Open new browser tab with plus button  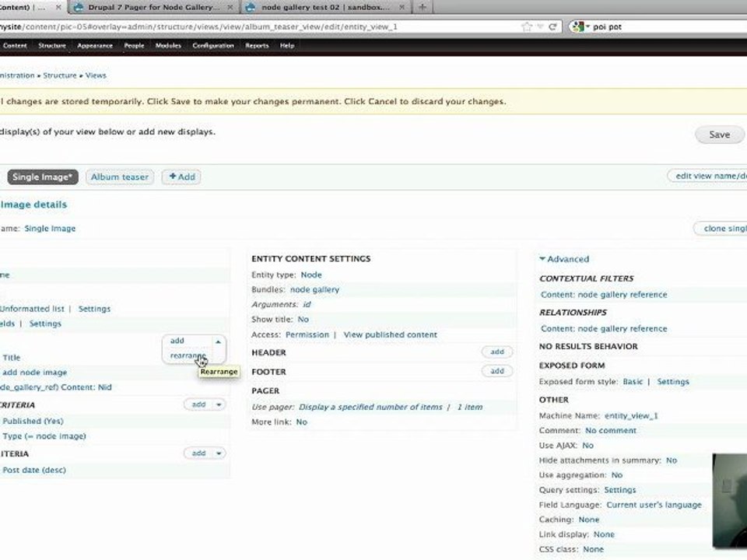pyautogui.click(x=422, y=7)
